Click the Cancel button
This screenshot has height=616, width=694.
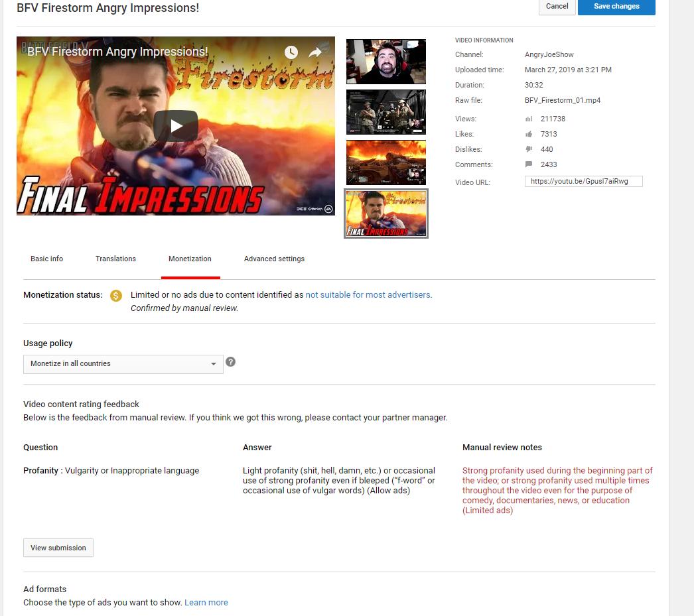click(557, 6)
